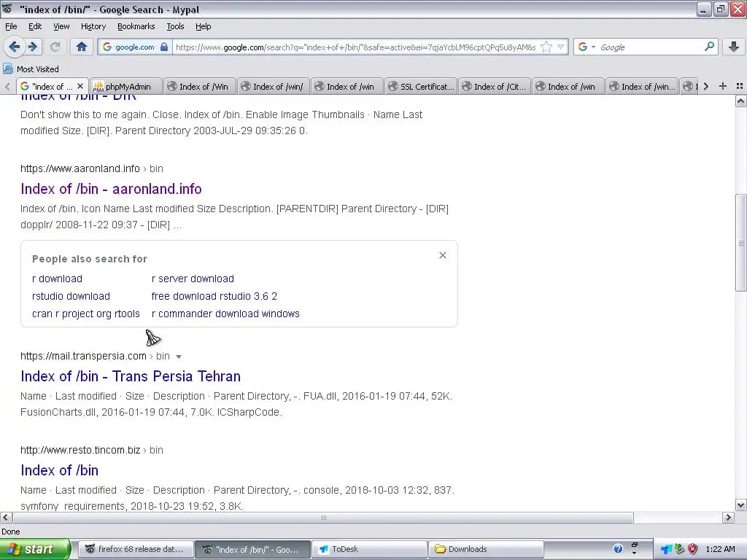Image resolution: width=747 pixels, height=560 pixels.
Task: Click the Google search box field
Action: pyautogui.click(x=650, y=47)
